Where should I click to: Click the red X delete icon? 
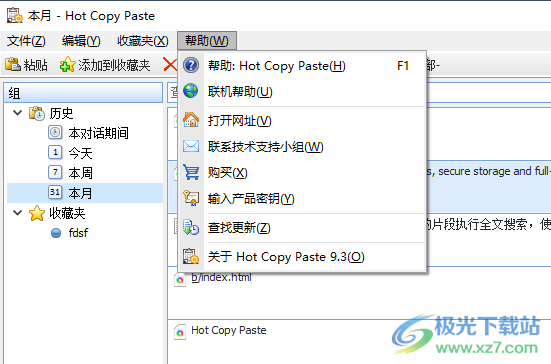170,65
